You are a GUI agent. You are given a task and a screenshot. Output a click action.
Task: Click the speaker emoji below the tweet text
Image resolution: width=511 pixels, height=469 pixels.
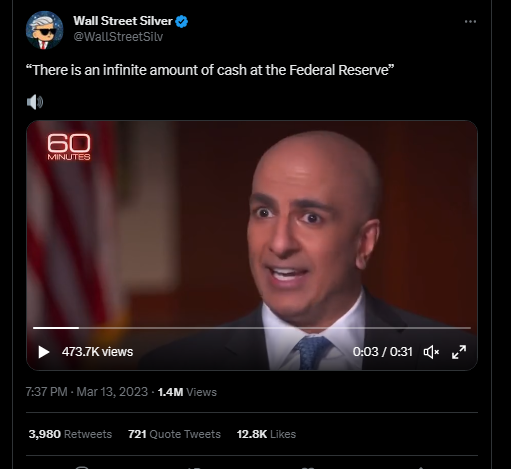coord(35,102)
